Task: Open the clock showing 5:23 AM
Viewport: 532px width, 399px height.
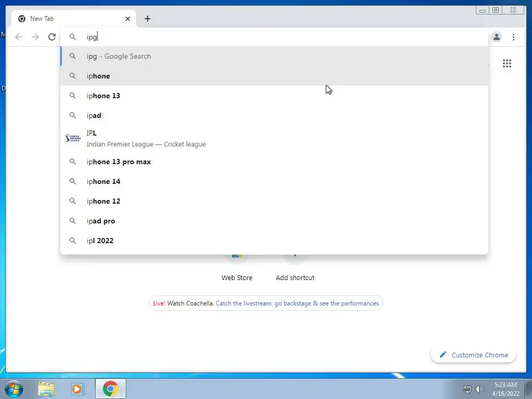Action: (x=506, y=389)
